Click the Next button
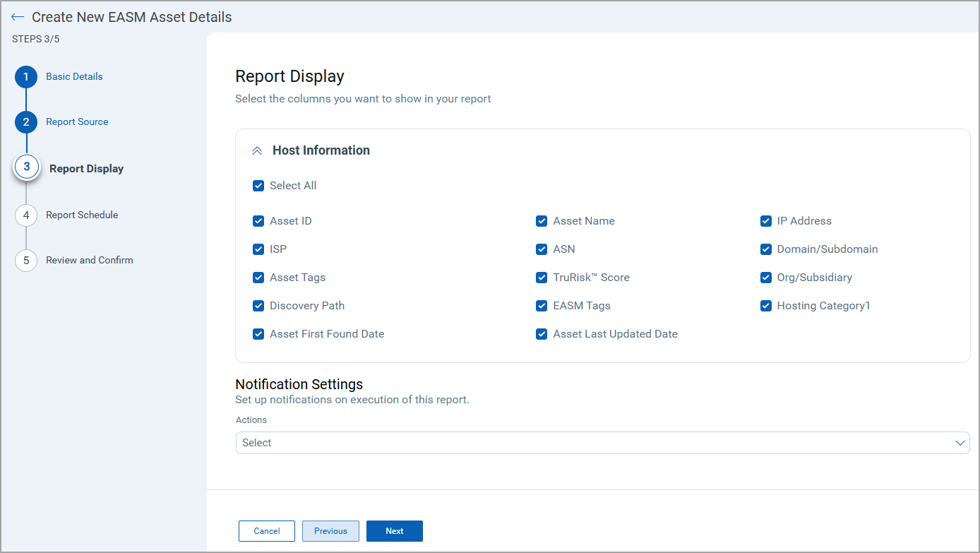Image resolution: width=980 pixels, height=553 pixels. pos(394,531)
